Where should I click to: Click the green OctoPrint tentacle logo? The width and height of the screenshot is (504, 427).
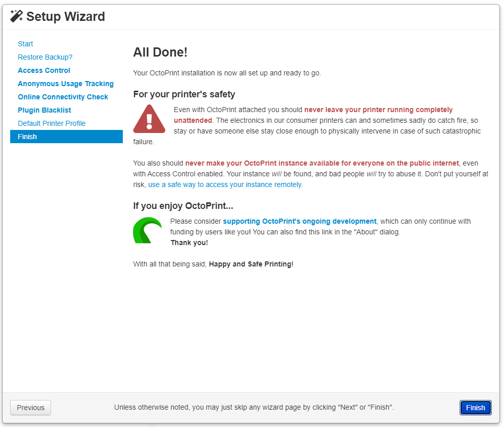147,230
